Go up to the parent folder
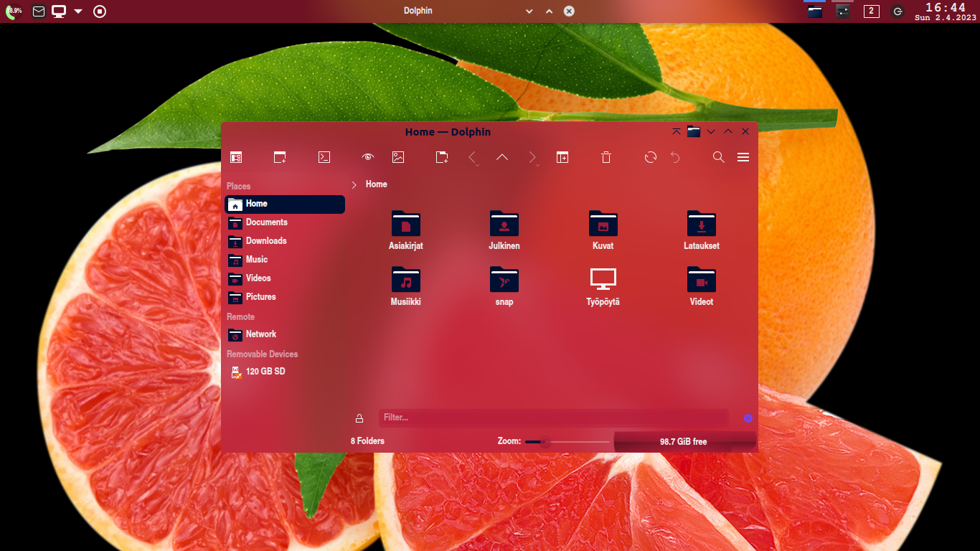The height and width of the screenshot is (551, 980). pyautogui.click(x=502, y=157)
